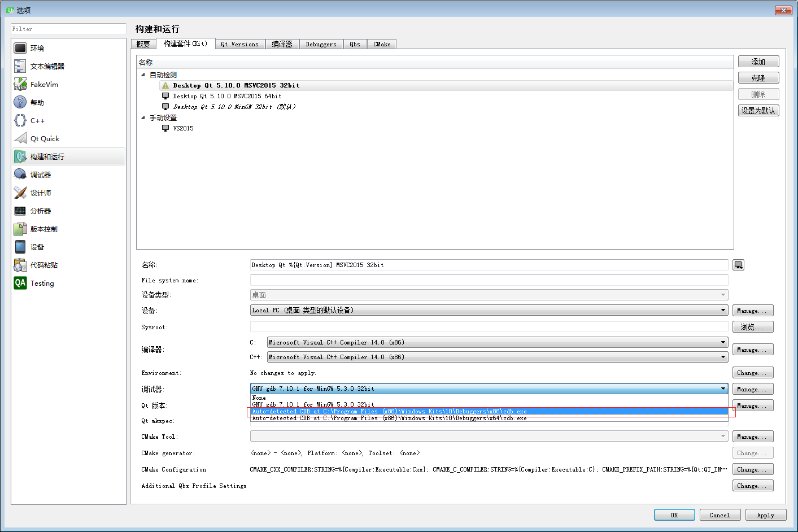This screenshot has width=798, height=532.
Task: Open the 版本控制 settings section
Action: point(42,228)
